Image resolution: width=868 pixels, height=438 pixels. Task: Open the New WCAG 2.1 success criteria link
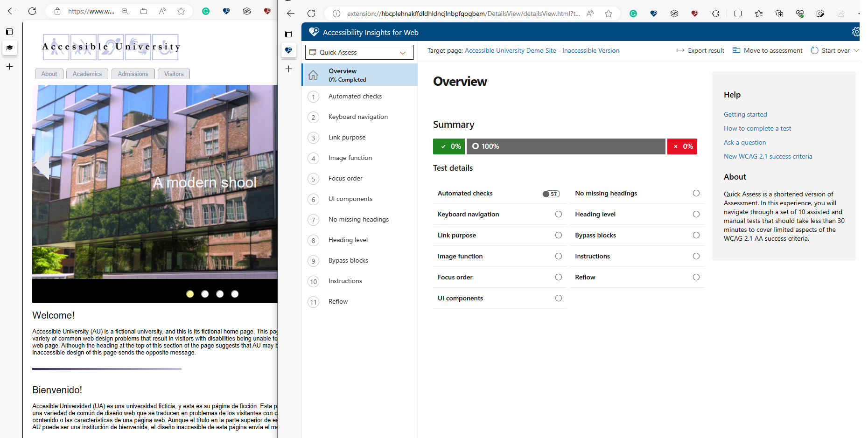(768, 156)
